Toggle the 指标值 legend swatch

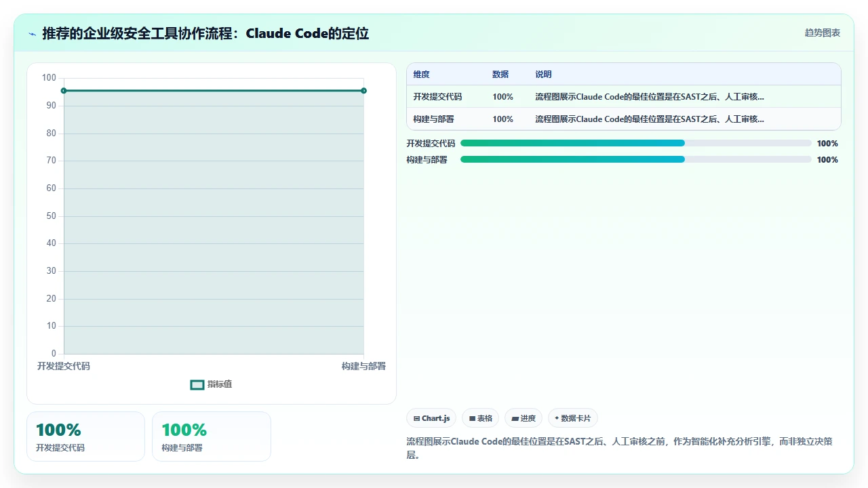[x=197, y=384]
